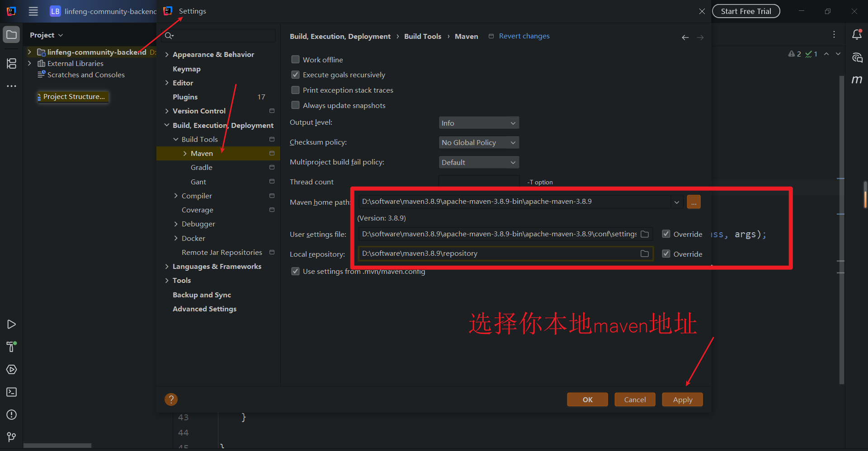Image resolution: width=868 pixels, height=451 pixels.
Task: Open the Run tool window
Action: point(11,324)
